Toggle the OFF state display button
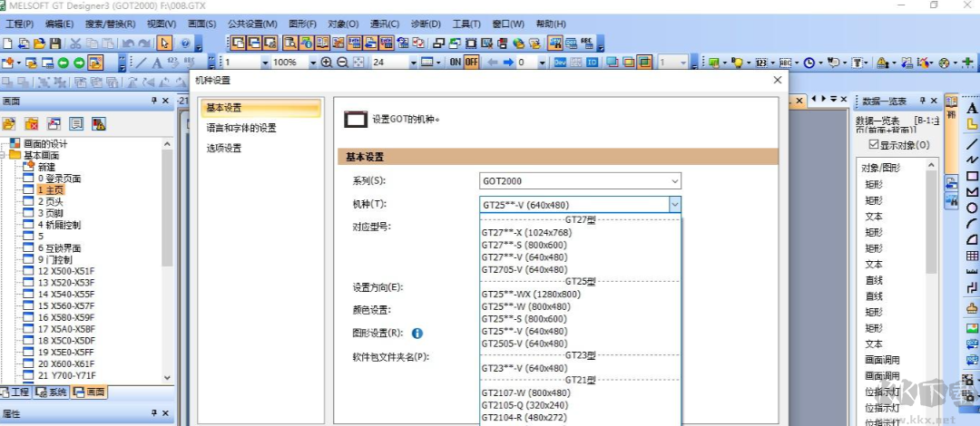The width and height of the screenshot is (980, 426). click(471, 63)
